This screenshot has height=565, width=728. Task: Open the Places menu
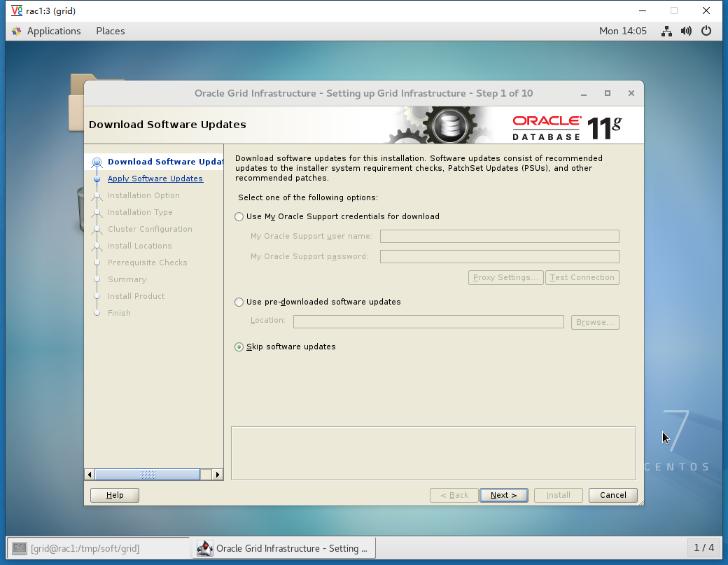(111, 31)
